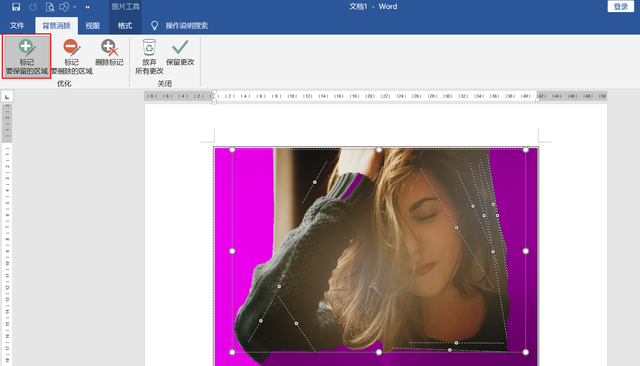Switch to the 格式 picture tools tab

125,25
